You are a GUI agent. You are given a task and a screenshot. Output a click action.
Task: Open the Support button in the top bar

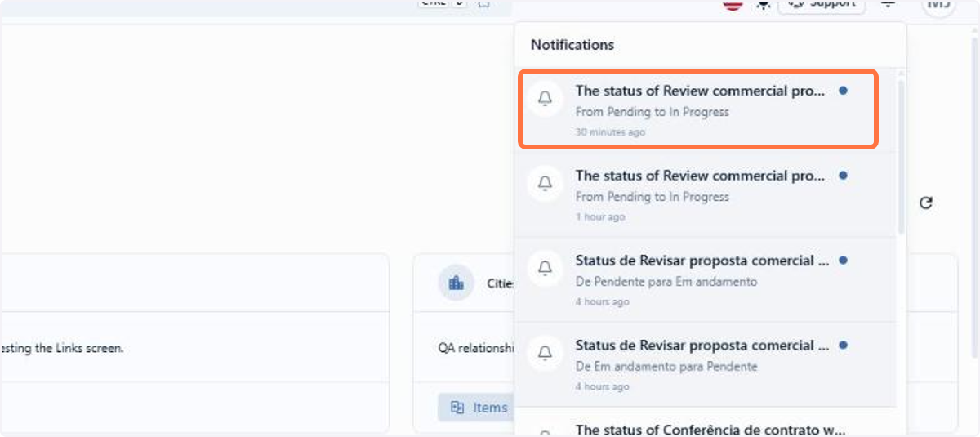[822, 5]
